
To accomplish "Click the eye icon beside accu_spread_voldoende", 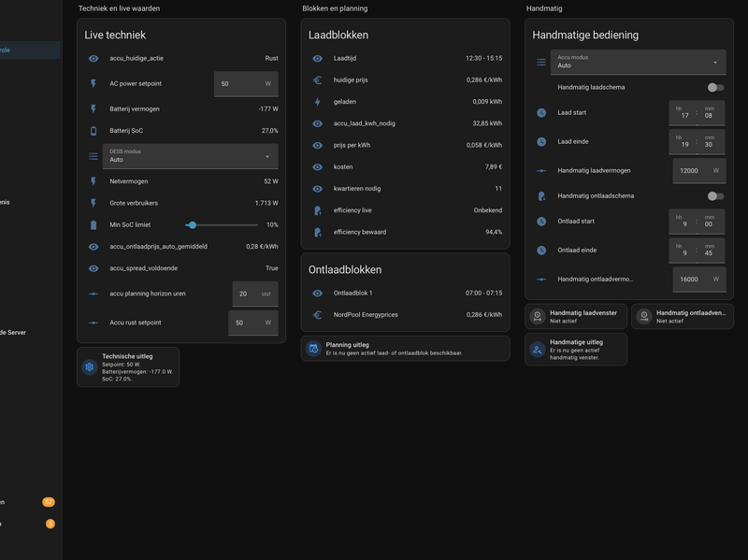I will pyautogui.click(x=93, y=268).
